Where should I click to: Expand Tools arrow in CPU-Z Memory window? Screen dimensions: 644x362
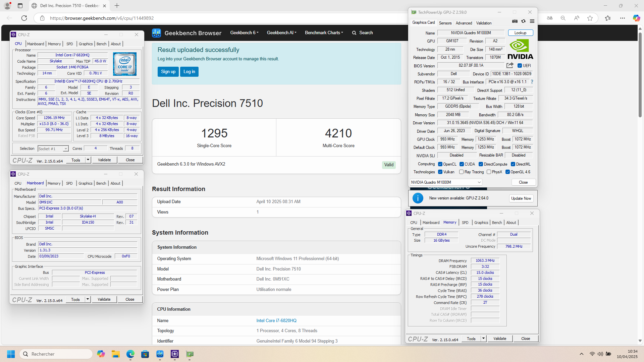pyautogui.click(x=483, y=339)
